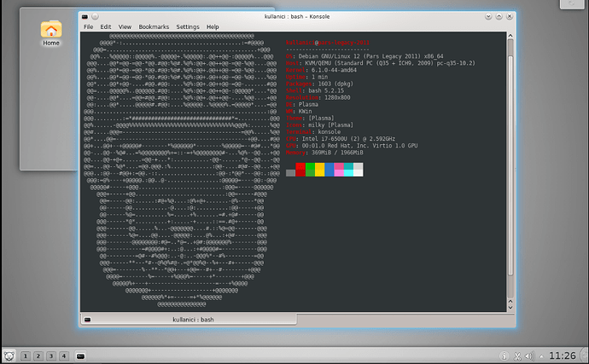Switch to virtual desktop 4
Viewport: 589px width, 364px height.
[x=64, y=355]
